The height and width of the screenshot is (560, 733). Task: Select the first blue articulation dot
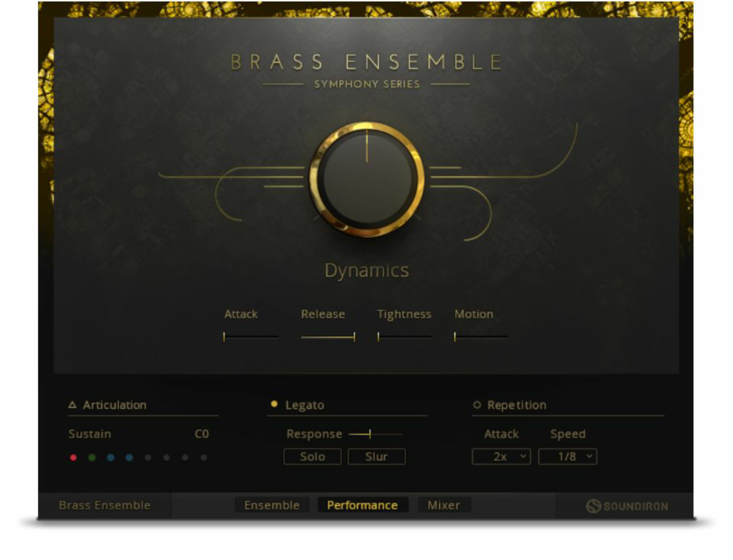[111, 458]
